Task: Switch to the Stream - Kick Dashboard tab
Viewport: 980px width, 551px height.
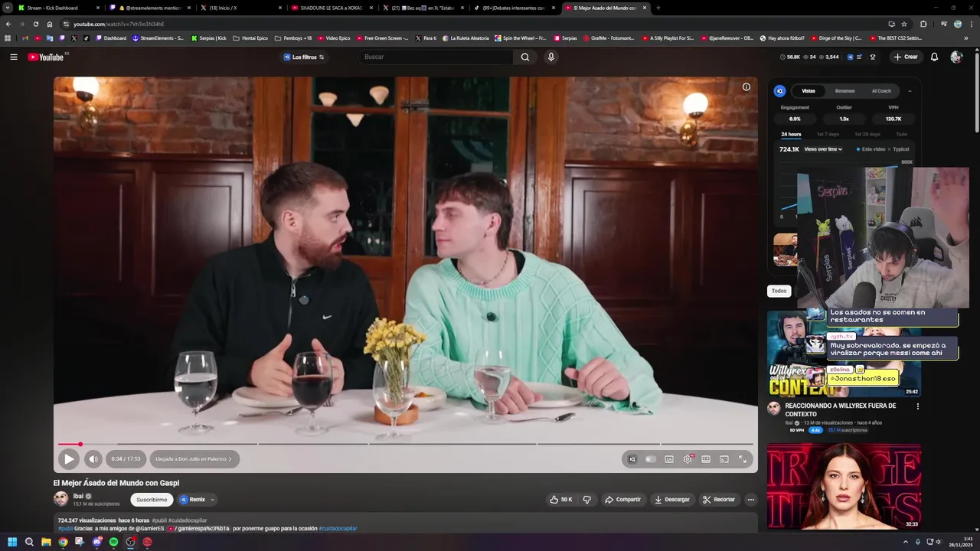Action: (58, 8)
